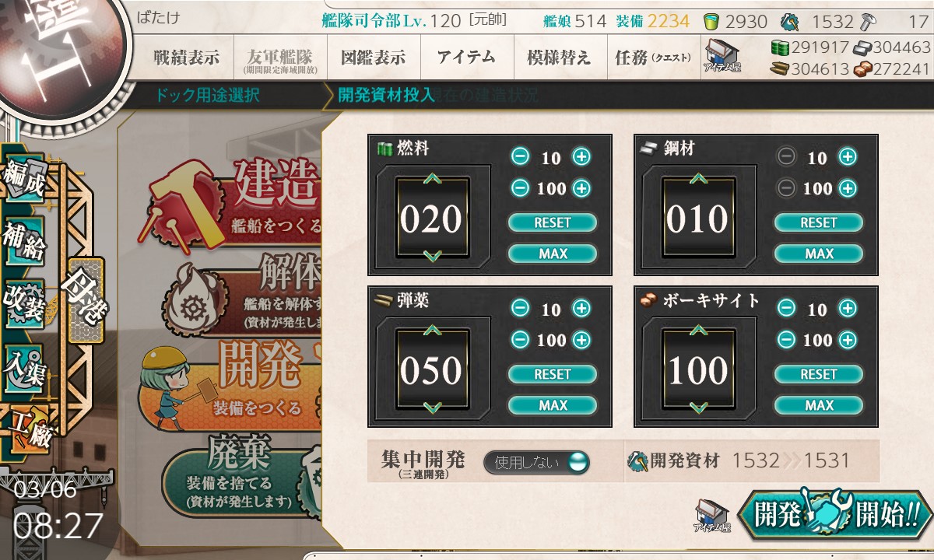The width and height of the screenshot is (934, 560).
Task: Click the minus 100 icon for 弾薬
Action: click(521, 339)
